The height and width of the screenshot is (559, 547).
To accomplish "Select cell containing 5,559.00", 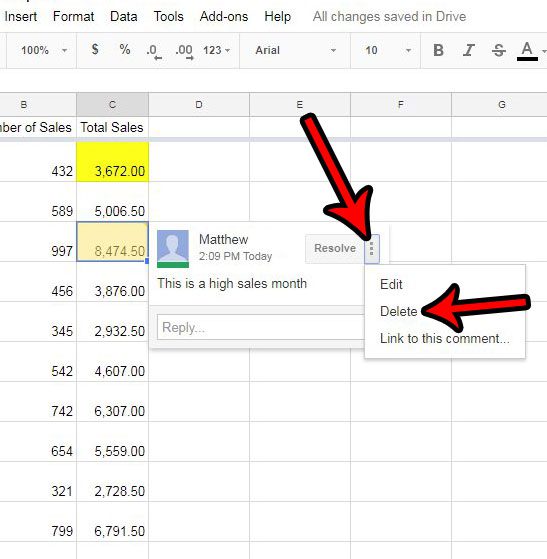I will [112, 441].
